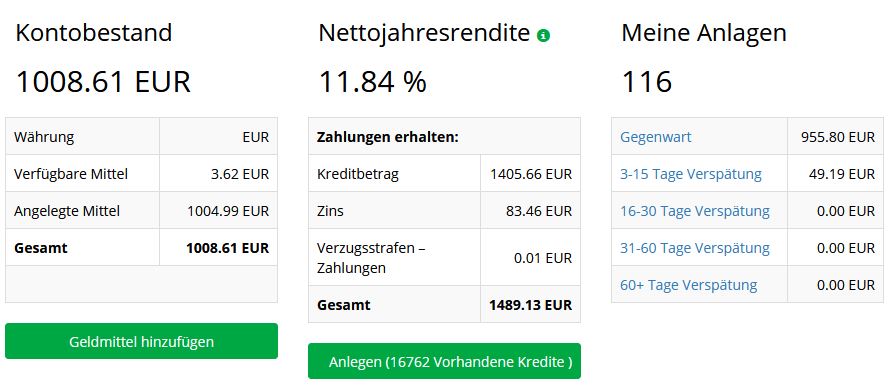This screenshot has width=896, height=389.
Task: Click Anlegen (16762 Vorhandene Kredite) button
Action: [x=445, y=361]
